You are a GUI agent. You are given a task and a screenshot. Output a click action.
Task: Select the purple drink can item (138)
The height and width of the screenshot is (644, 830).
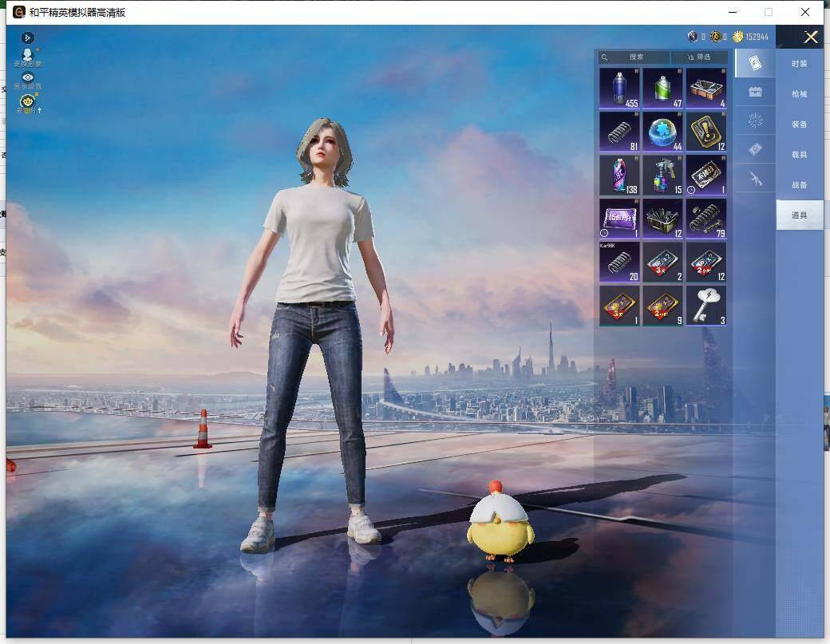pos(619,175)
